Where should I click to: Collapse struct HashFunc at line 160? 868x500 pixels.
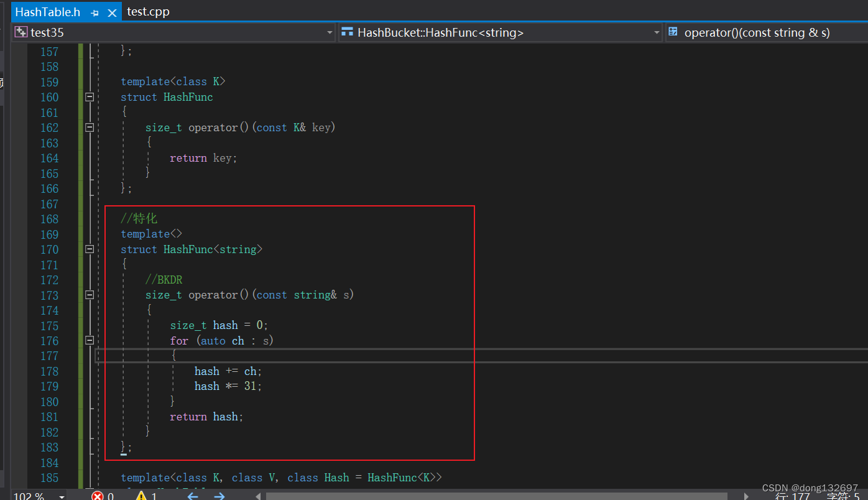pos(90,97)
